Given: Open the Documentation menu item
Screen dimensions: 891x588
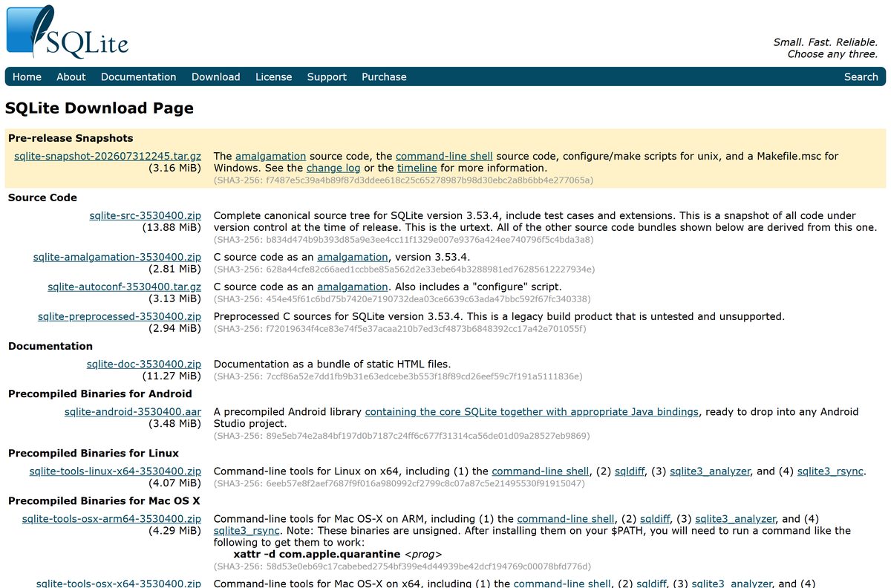Looking at the screenshot, I should coord(139,76).
